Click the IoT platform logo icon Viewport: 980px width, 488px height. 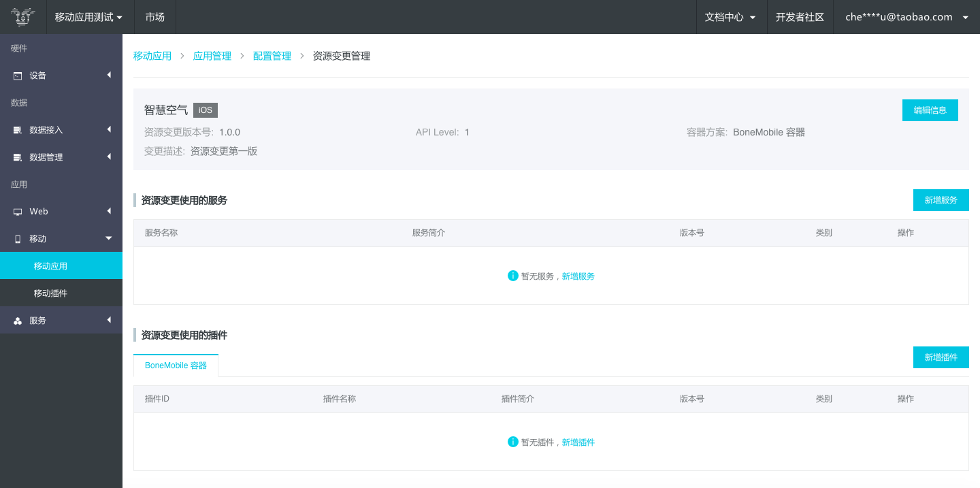[x=23, y=17]
